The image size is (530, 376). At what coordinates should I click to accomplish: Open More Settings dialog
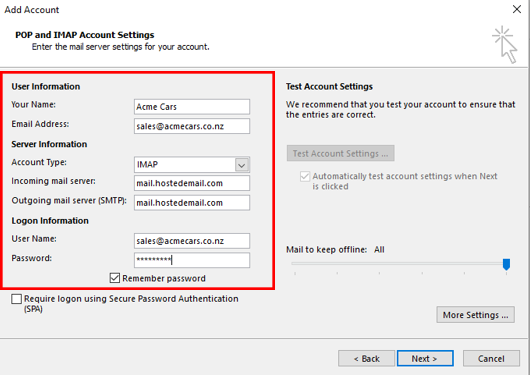[475, 314]
